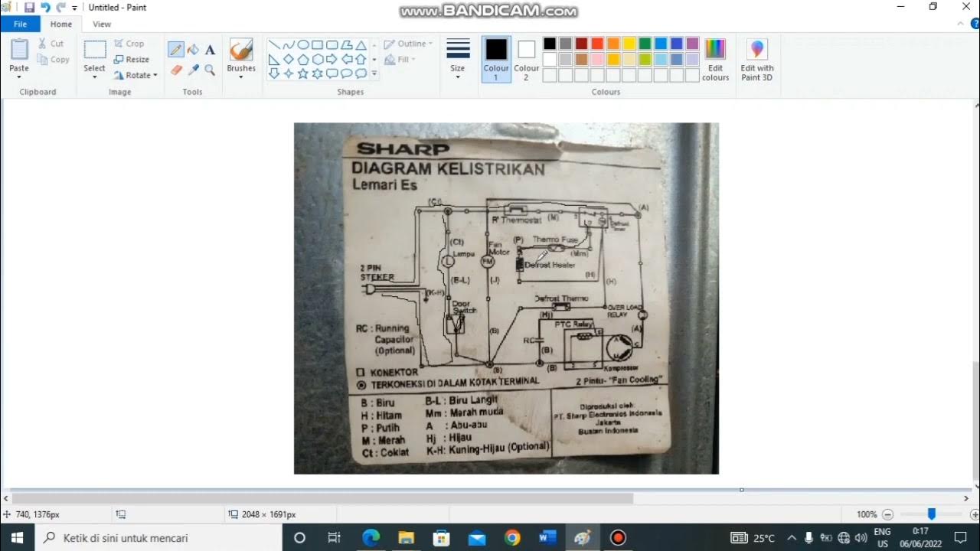
Task: Pick the orange colour swatch
Action: pyautogui.click(x=612, y=44)
